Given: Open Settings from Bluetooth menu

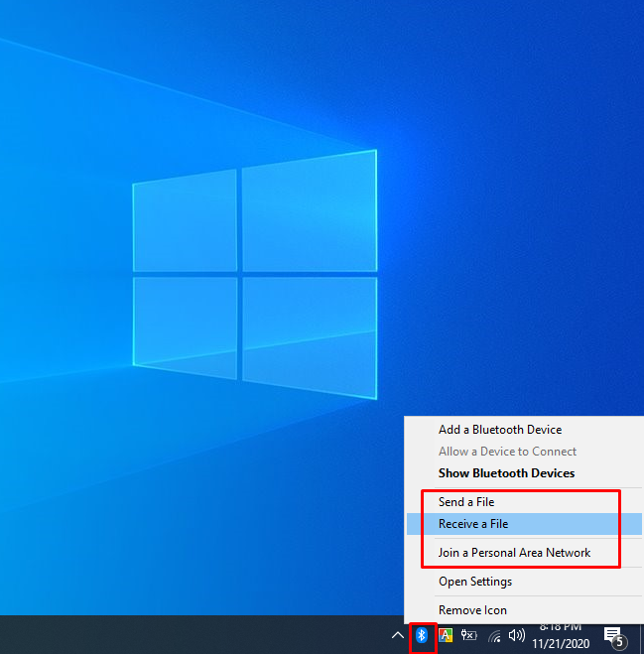Looking at the screenshot, I should pos(524,581).
